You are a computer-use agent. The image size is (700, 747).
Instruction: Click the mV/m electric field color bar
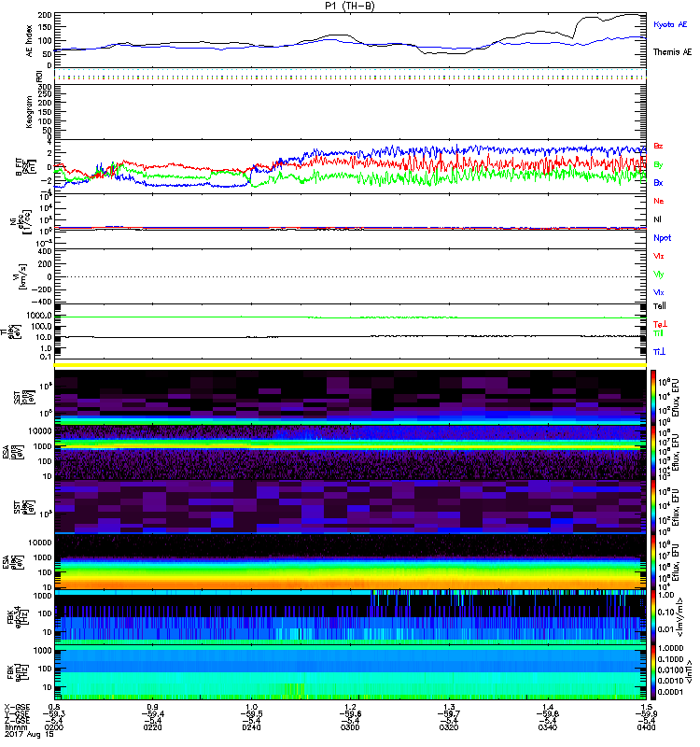(x=653, y=617)
